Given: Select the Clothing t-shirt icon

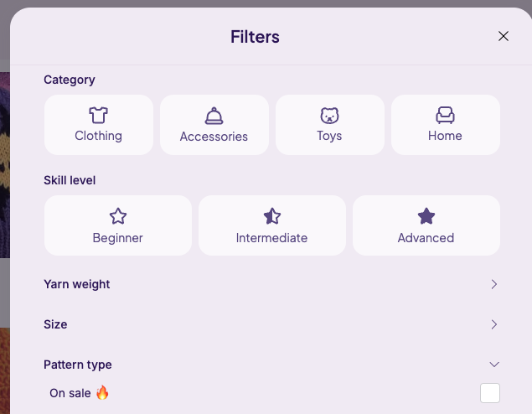Looking at the screenshot, I should pyautogui.click(x=98, y=115).
